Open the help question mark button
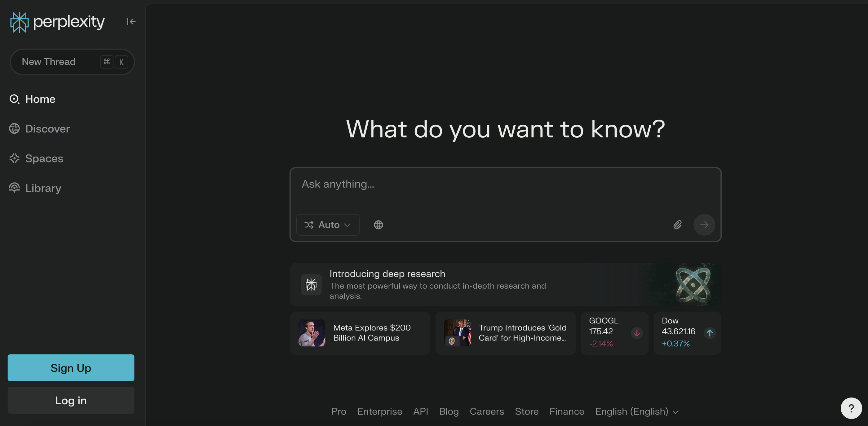The height and width of the screenshot is (426, 868). tap(851, 408)
